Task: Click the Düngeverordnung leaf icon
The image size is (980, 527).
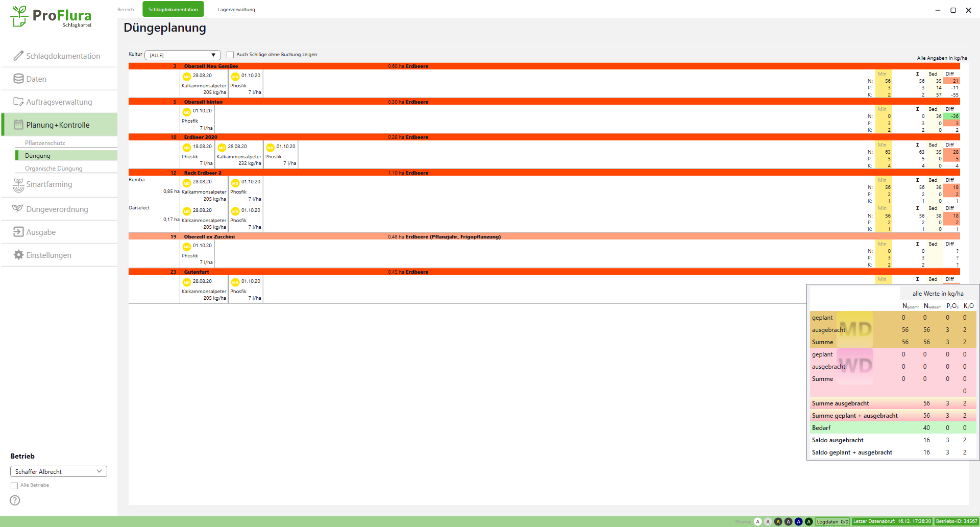Action: click(x=18, y=209)
